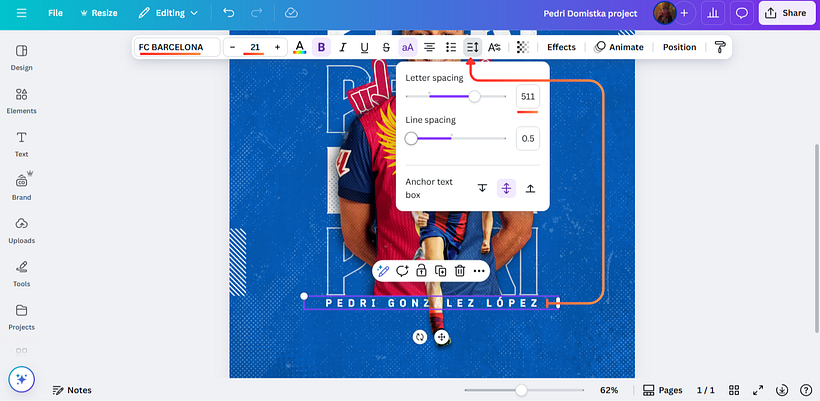Open the FC BARCELONA font selector
This screenshot has width=820, height=401.
[x=177, y=47]
